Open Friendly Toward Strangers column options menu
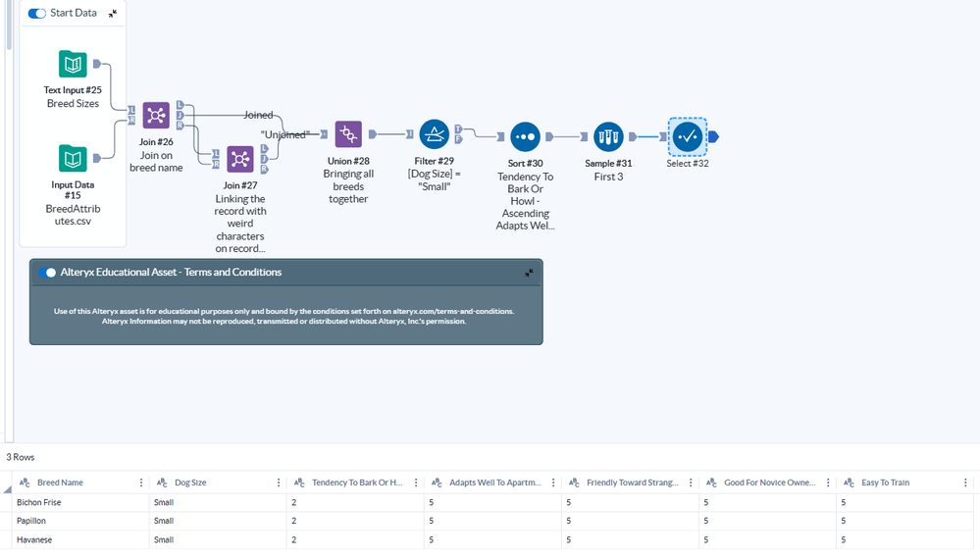980x559 pixels. pos(691,483)
